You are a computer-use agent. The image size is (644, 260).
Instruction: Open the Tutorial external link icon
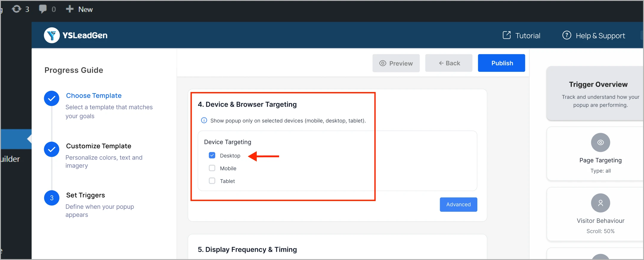tap(507, 35)
